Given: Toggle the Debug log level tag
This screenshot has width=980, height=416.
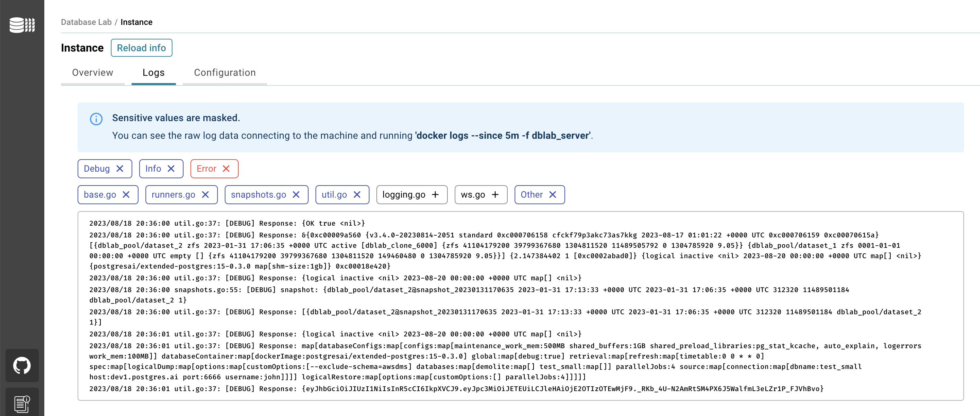Looking at the screenshot, I should [105, 169].
